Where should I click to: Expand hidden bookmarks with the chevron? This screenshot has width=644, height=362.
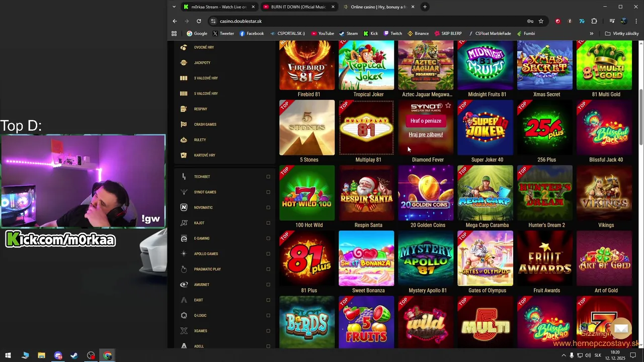tap(591, 34)
